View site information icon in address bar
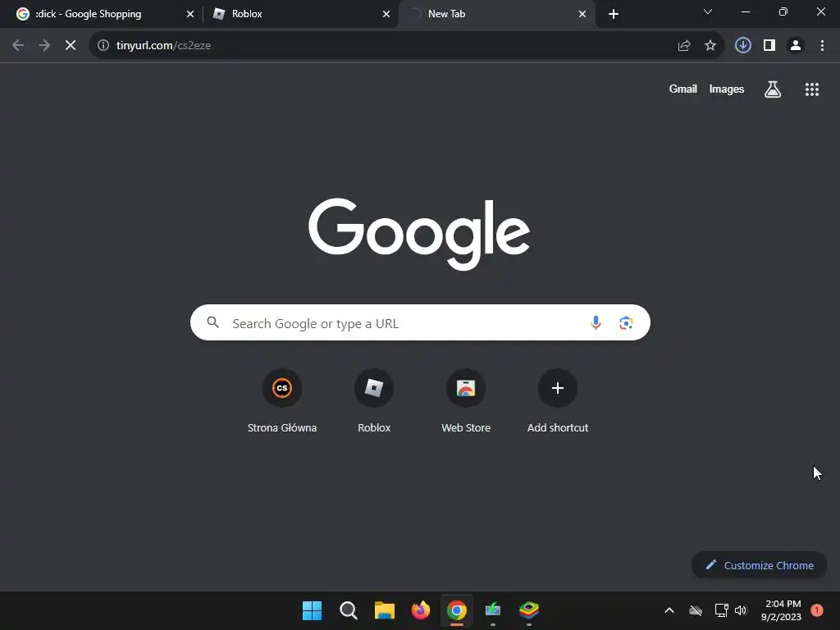Image resolution: width=840 pixels, height=630 pixels. (103, 46)
